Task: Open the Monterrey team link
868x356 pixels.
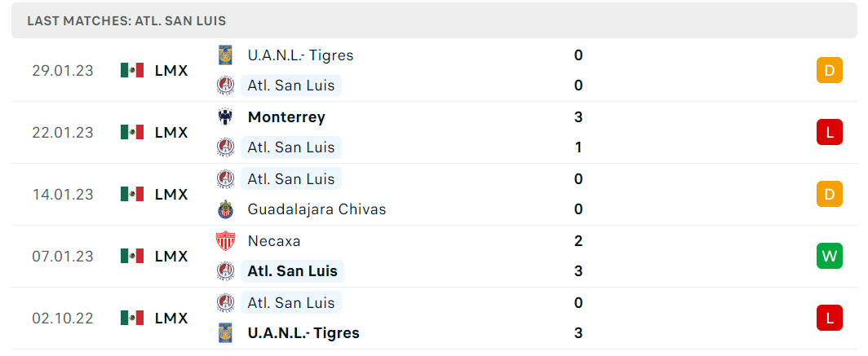Action: [287, 117]
